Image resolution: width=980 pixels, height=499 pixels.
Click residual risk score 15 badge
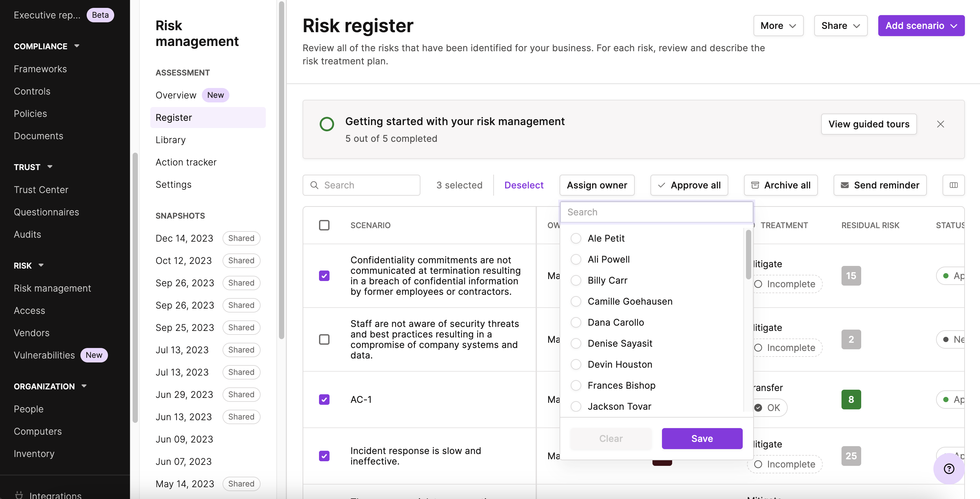coord(851,275)
